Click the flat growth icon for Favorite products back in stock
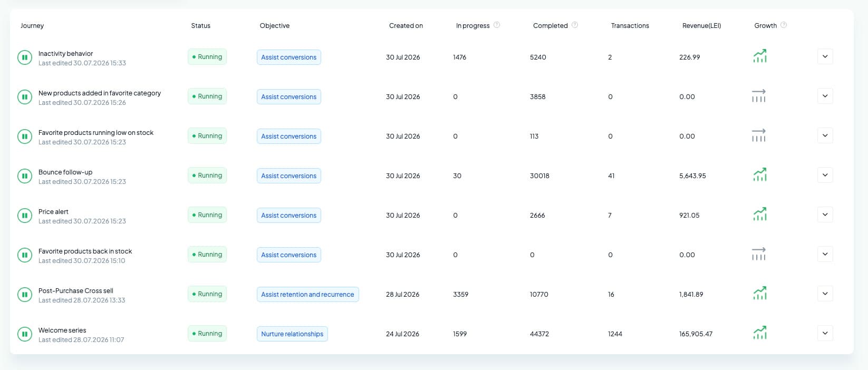 click(759, 254)
